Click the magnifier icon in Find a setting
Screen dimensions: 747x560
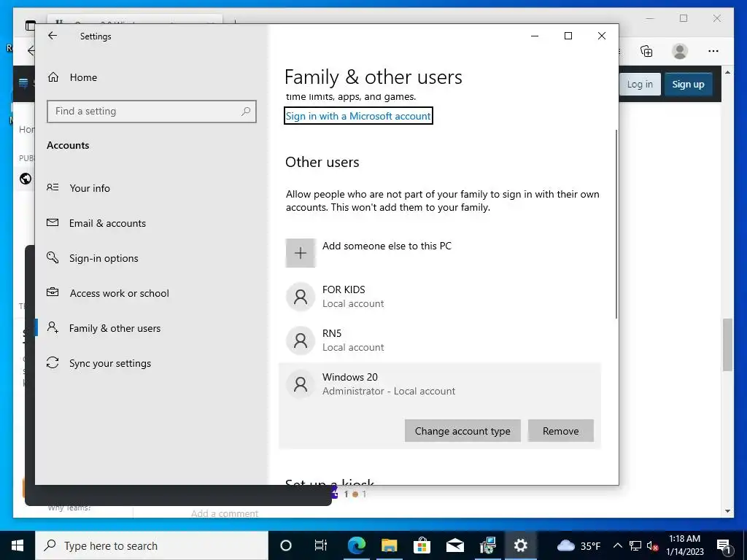[246, 112]
